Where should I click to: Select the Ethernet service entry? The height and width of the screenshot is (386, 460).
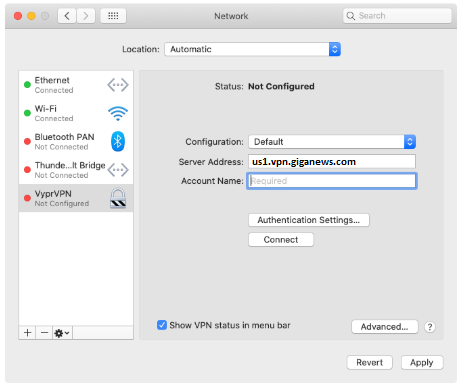[x=76, y=85]
